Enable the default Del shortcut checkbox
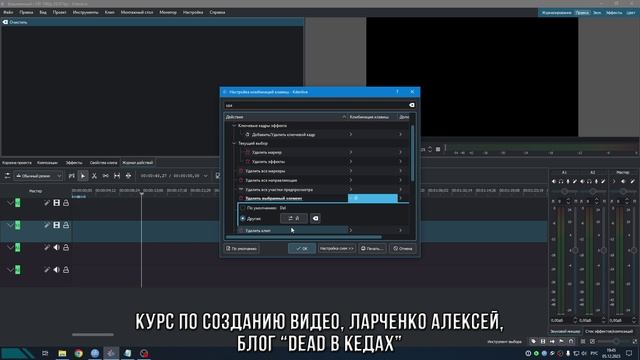 (x=243, y=208)
